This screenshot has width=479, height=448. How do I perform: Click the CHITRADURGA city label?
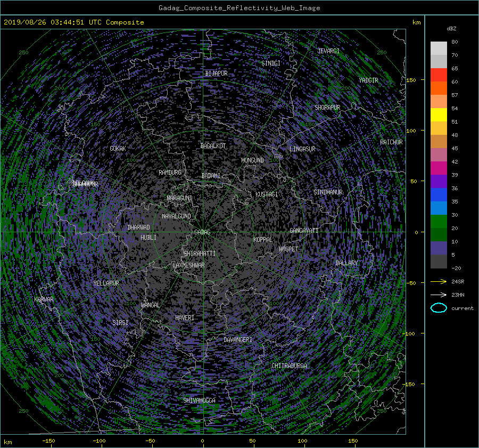pos(289,366)
